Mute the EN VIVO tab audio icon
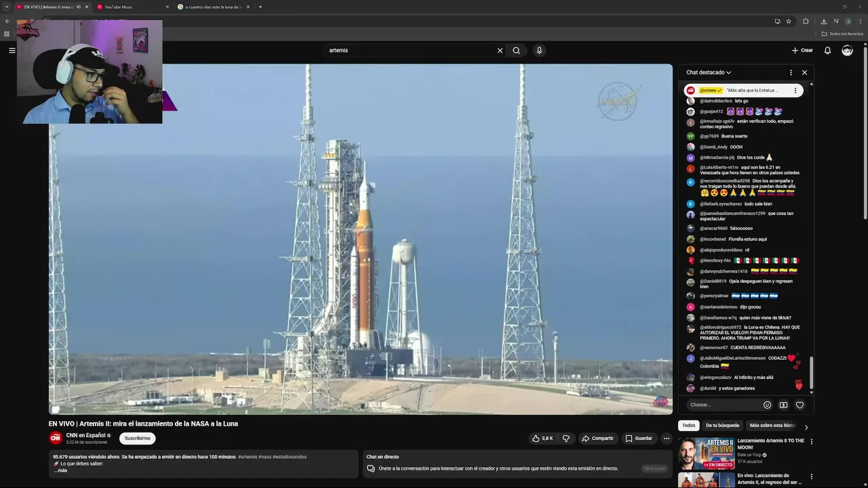 point(79,7)
